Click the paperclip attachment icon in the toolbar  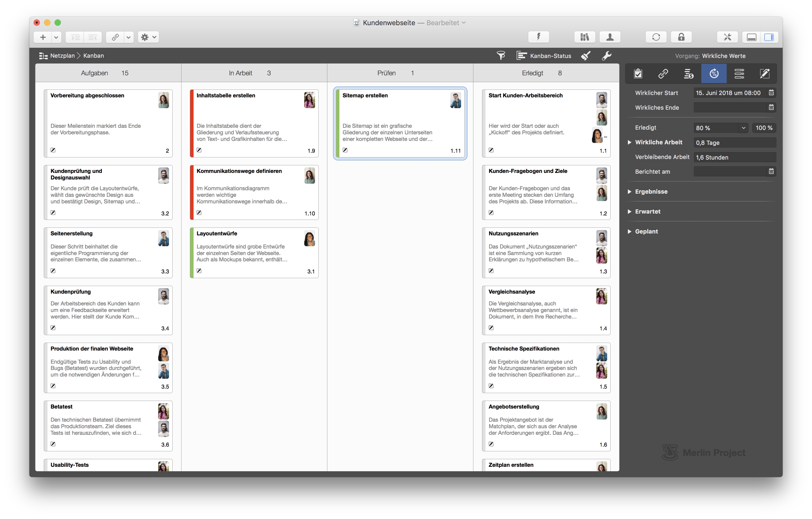coord(115,37)
